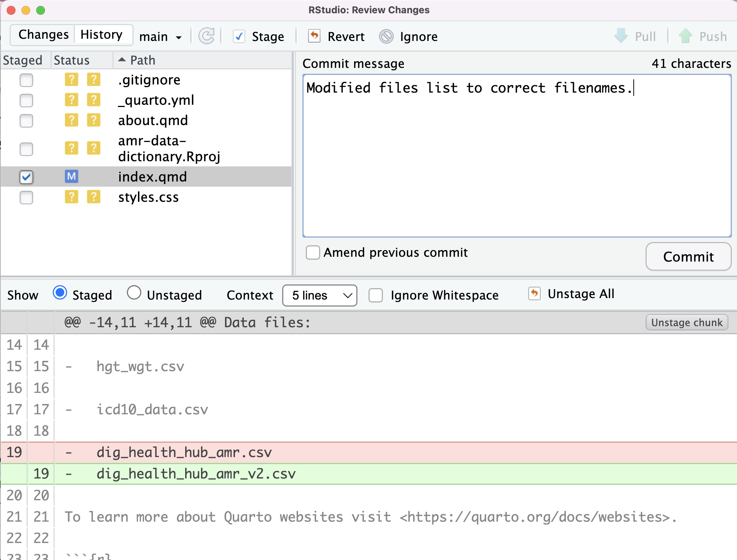Select the .gitignore file row
This screenshot has height=560, width=737.
146,80
